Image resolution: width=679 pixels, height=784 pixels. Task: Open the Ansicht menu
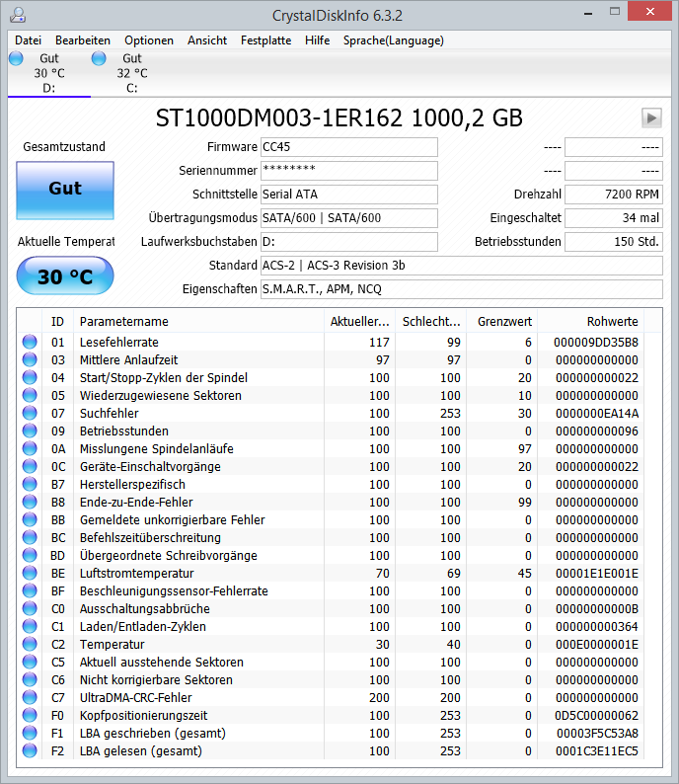pos(207,40)
